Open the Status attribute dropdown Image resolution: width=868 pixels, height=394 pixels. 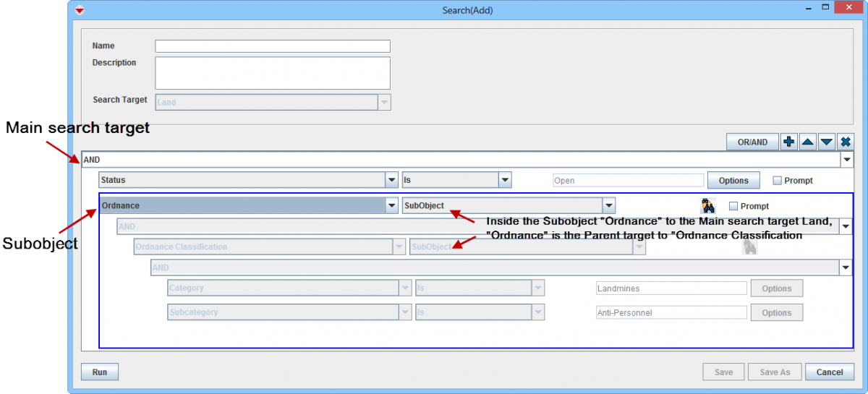[391, 180]
